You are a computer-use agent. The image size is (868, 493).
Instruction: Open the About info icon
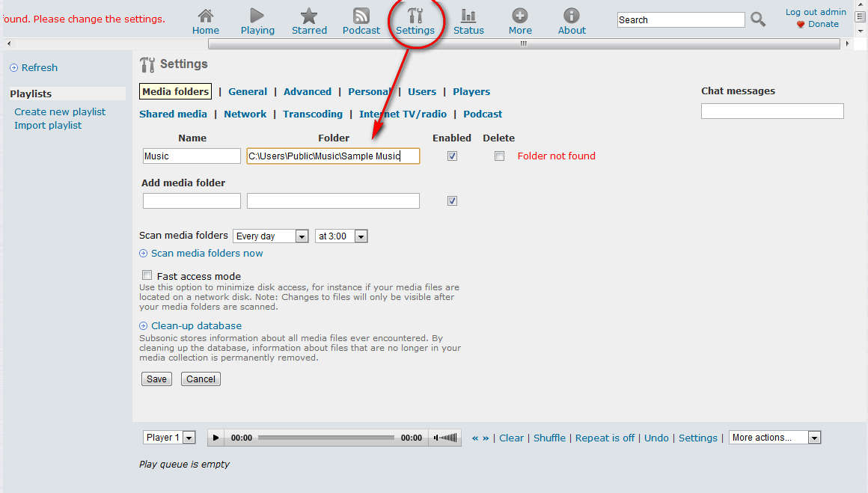tap(571, 16)
